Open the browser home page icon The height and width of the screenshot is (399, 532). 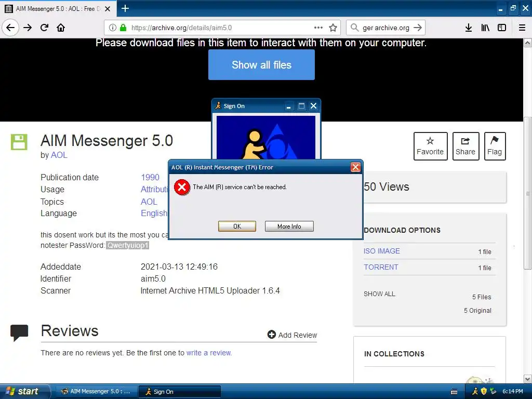(61, 28)
